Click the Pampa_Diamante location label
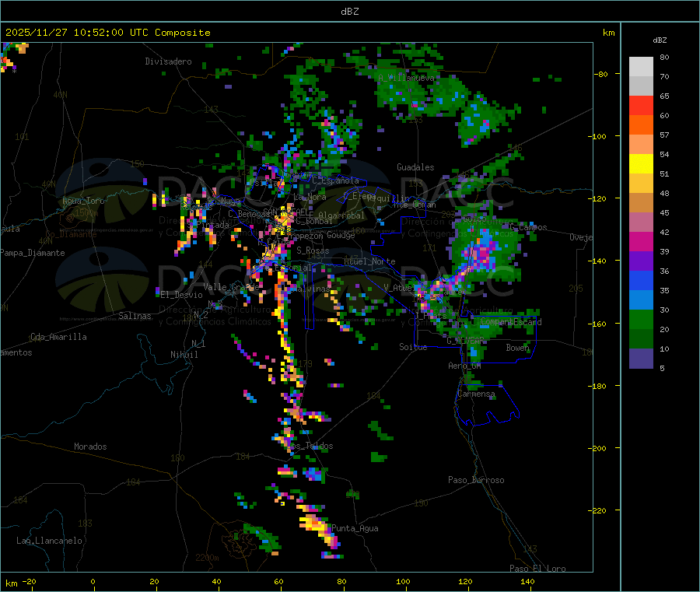700x592 pixels. pyautogui.click(x=32, y=253)
